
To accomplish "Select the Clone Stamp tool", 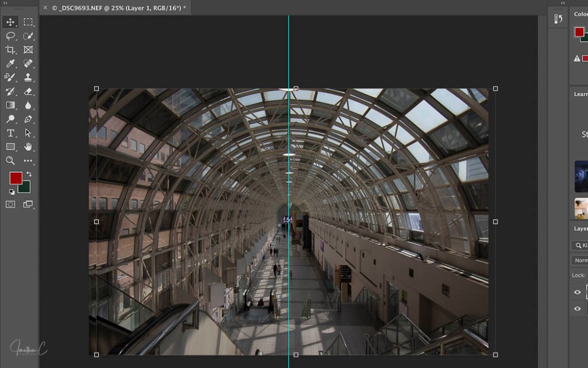I will point(28,77).
